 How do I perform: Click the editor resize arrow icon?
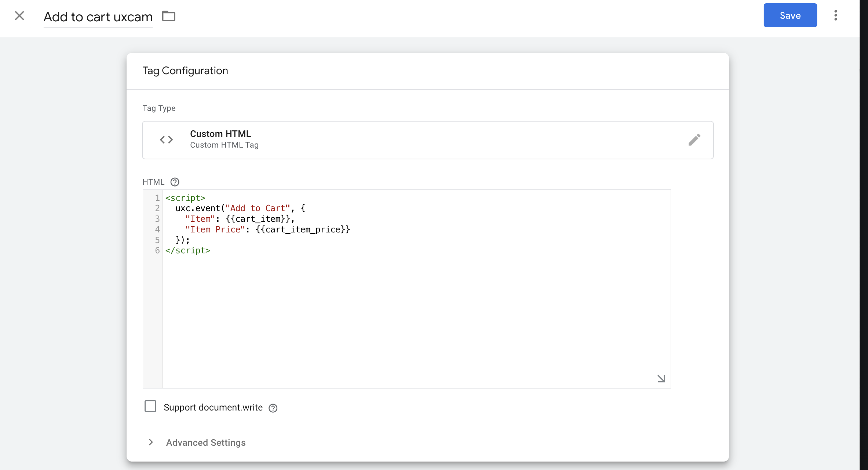coord(661,379)
